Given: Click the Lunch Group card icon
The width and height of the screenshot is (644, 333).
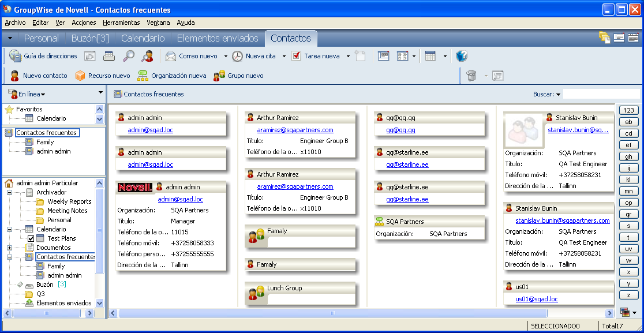Looking at the screenshot, I should 256,292.
